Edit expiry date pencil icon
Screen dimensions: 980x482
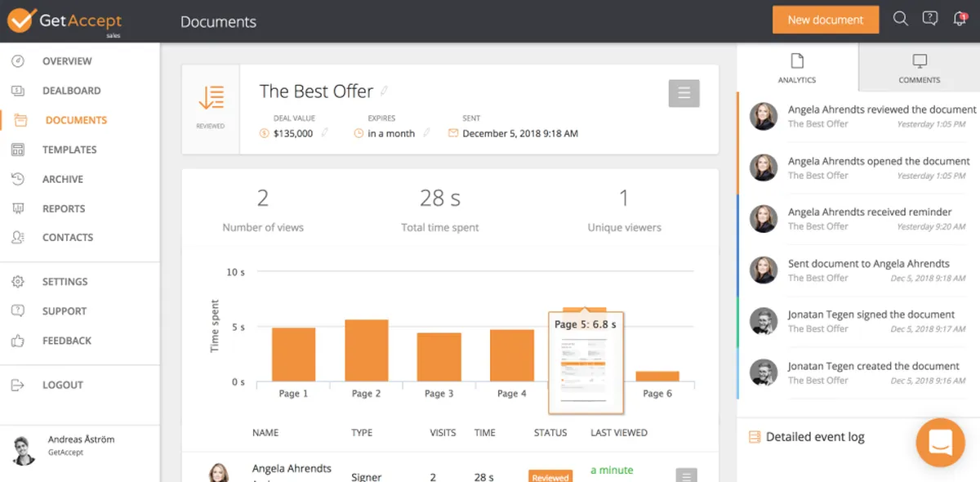(426, 132)
